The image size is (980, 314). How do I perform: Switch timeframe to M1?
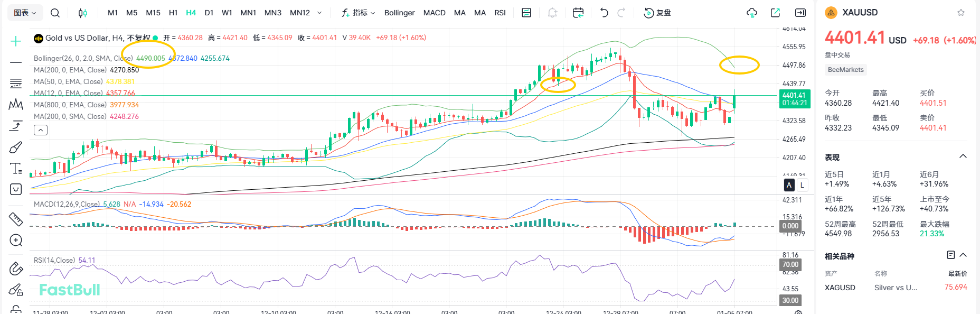112,13
